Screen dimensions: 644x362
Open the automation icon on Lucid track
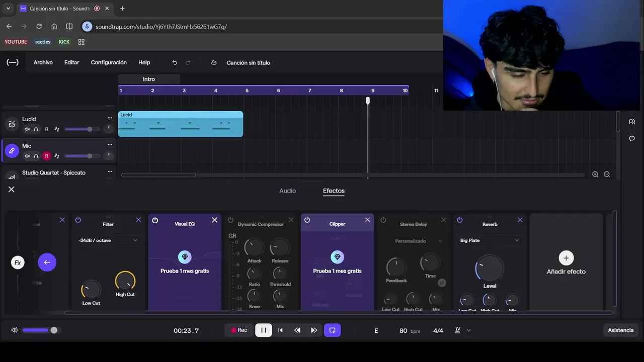click(x=57, y=129)
